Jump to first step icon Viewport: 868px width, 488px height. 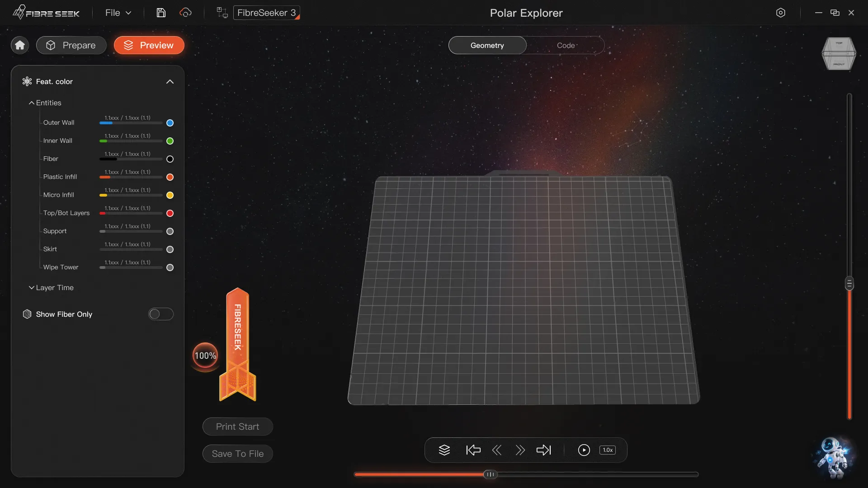473,450
